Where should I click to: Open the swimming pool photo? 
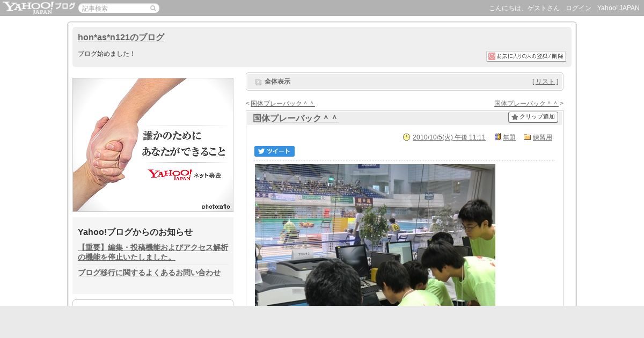[375, 235]
